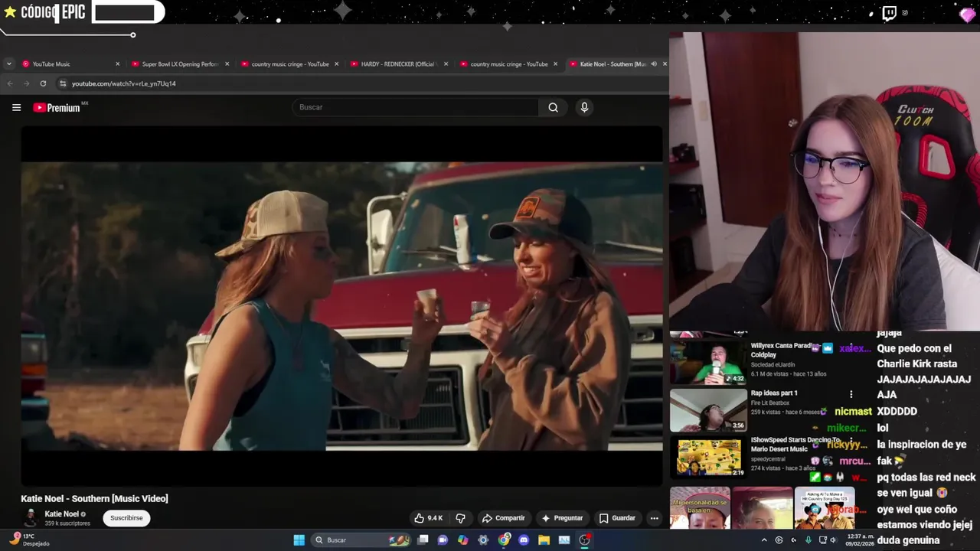
Task: Click the address bar URL youtube.com/watch
Action: click(x=124, y=83)
